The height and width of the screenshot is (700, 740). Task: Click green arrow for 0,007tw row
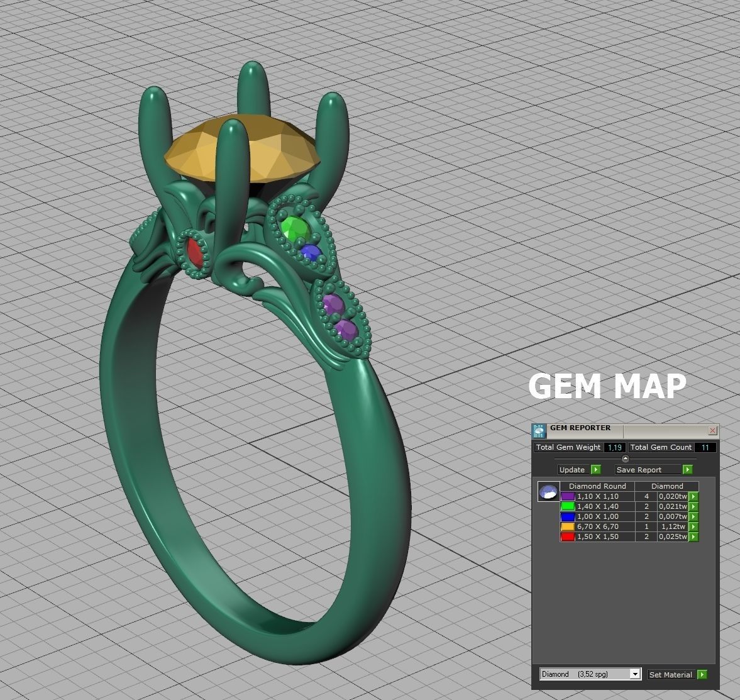[693, 517]
